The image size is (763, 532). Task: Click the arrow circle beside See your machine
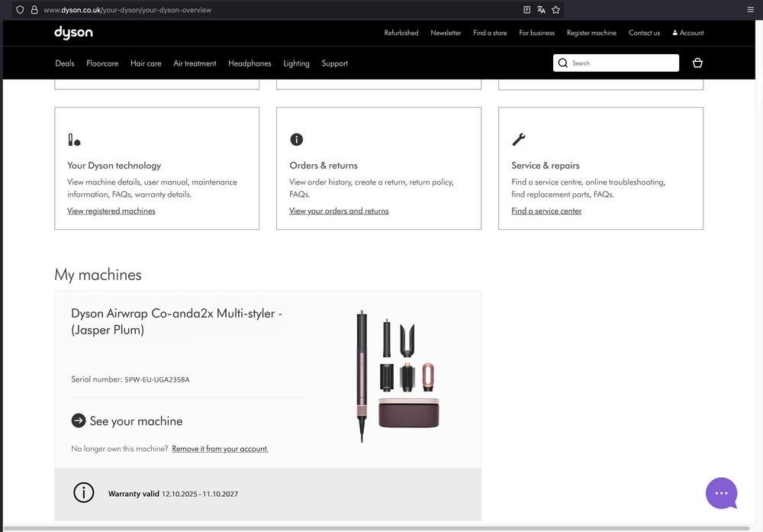pyautogui.click(x=79, y=421)
